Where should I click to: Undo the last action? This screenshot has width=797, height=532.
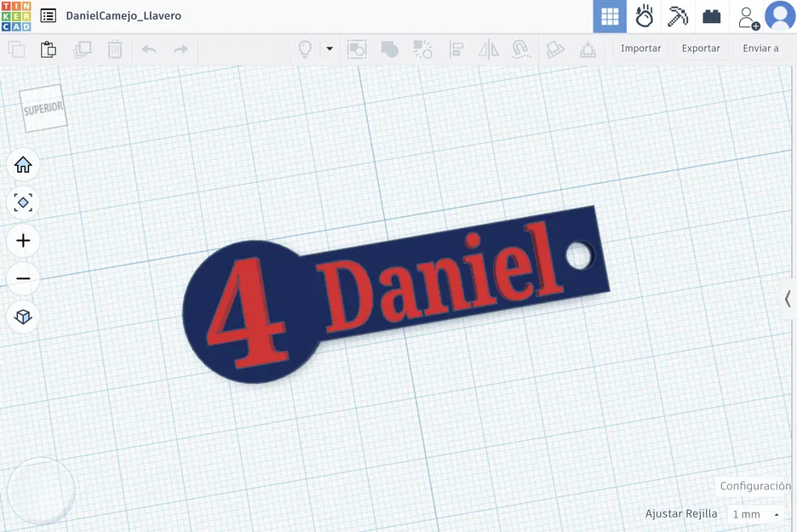coord(149,49)
